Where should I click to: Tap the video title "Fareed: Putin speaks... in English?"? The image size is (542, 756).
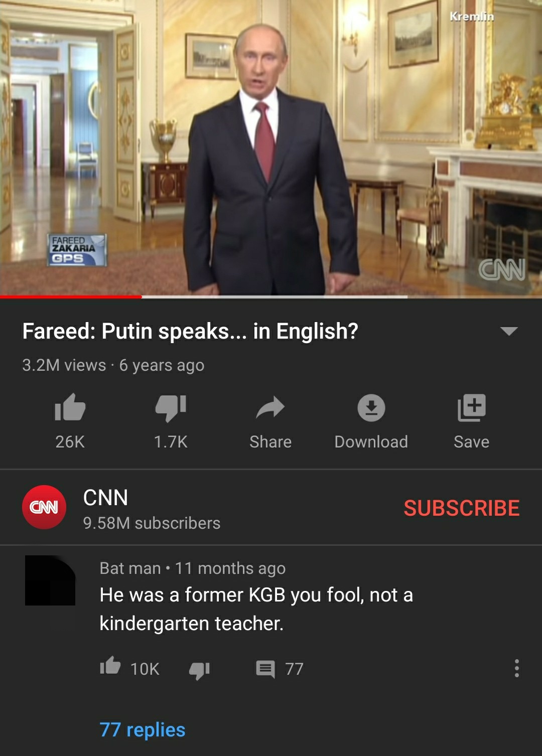[190, 331]
